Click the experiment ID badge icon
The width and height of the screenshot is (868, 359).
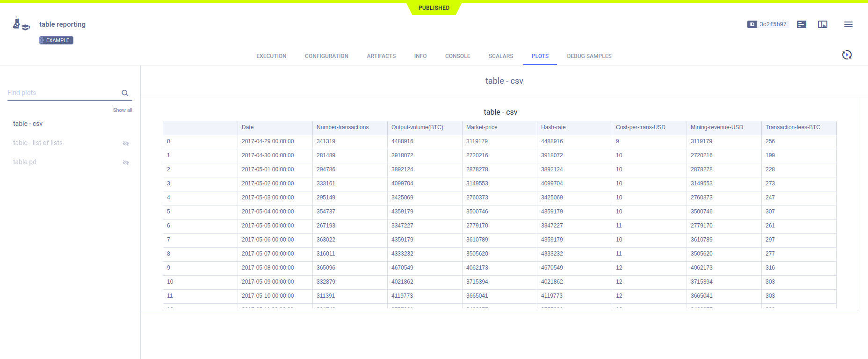[752, 24]
